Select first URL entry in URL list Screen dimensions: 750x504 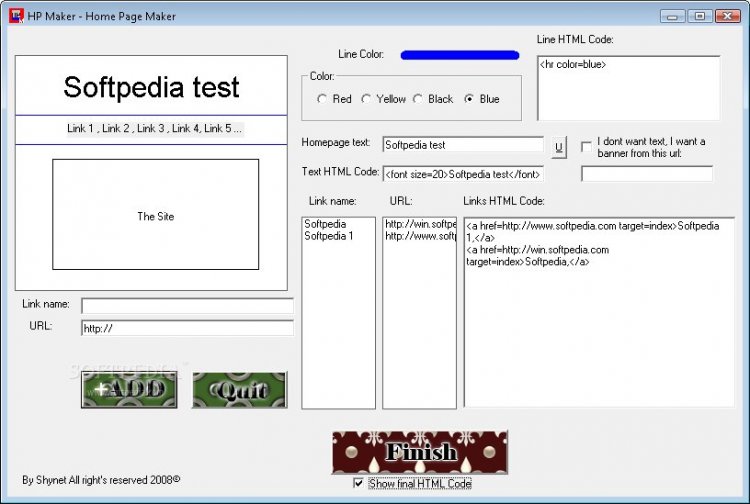[x=420, y=224]
